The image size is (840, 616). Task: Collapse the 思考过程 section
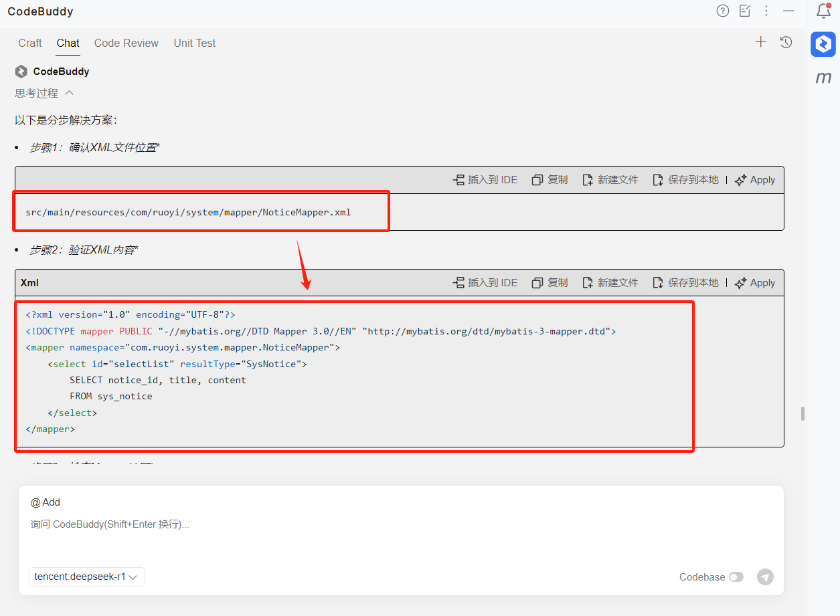(x=44, y=93)
